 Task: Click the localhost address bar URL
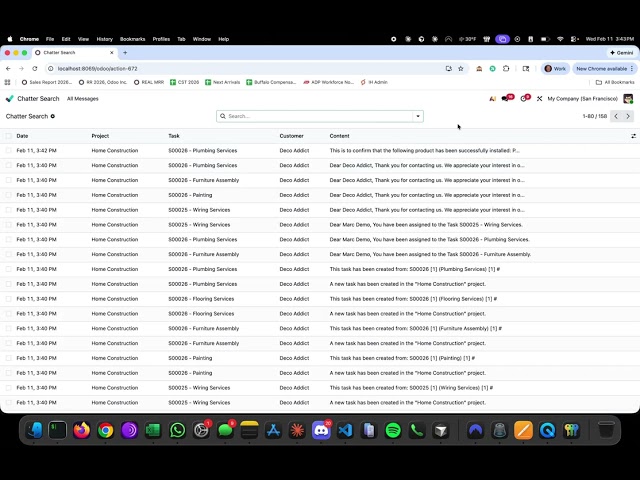point(97,69)
